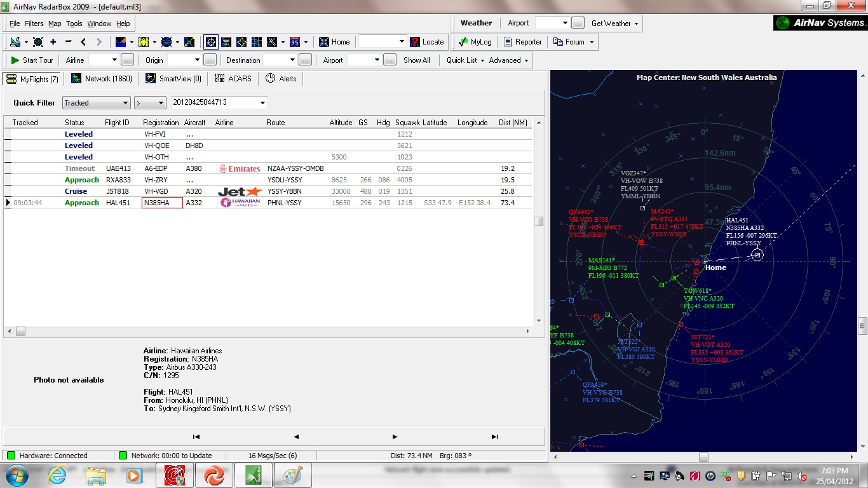Go to next map view arrow
The image size is (868, 488).
click(99, 42)
